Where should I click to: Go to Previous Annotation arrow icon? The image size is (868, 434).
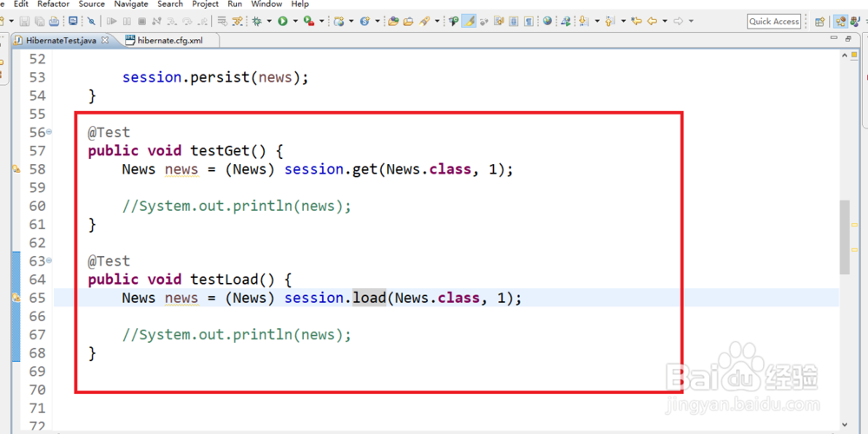609,21
